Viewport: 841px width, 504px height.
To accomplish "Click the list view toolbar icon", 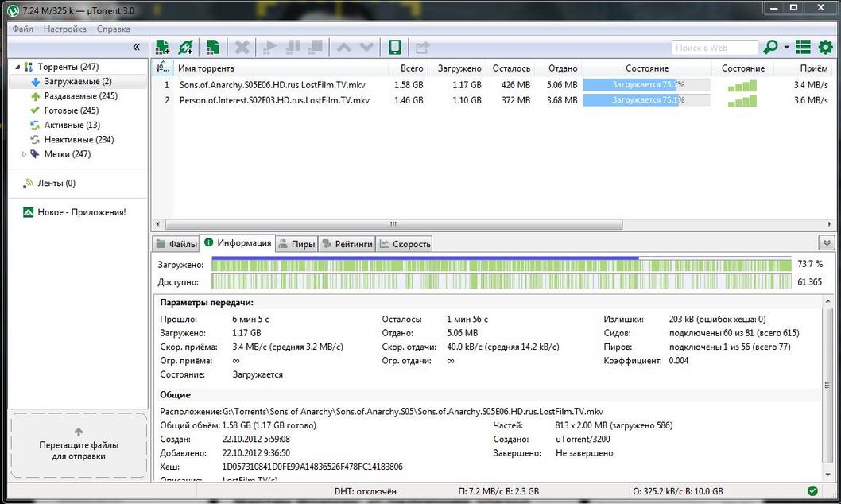I will (x=803, y=47).
